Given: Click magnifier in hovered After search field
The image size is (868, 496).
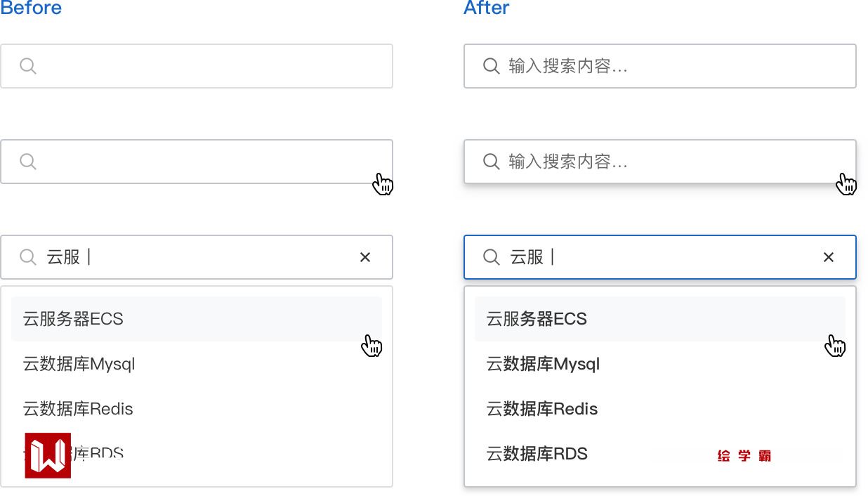Looking at the screenshot, I should click(492, 162).
